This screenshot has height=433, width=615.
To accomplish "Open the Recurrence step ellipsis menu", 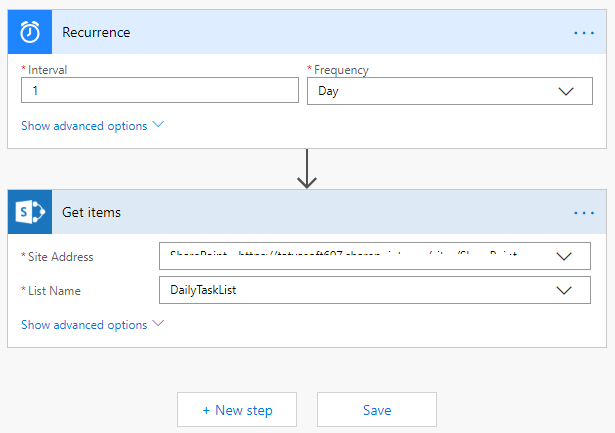I will [x=584, y=33].
